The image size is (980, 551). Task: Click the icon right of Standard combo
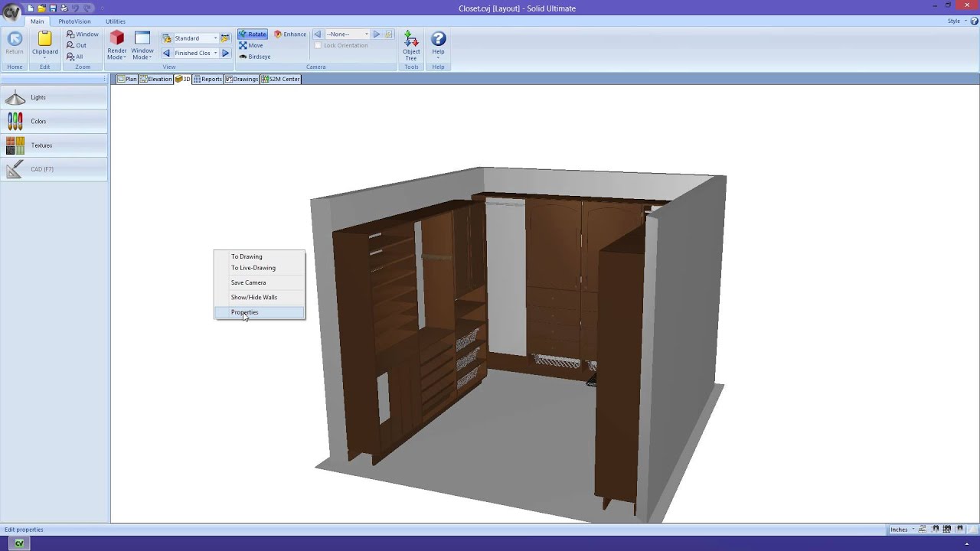[225, 38]
